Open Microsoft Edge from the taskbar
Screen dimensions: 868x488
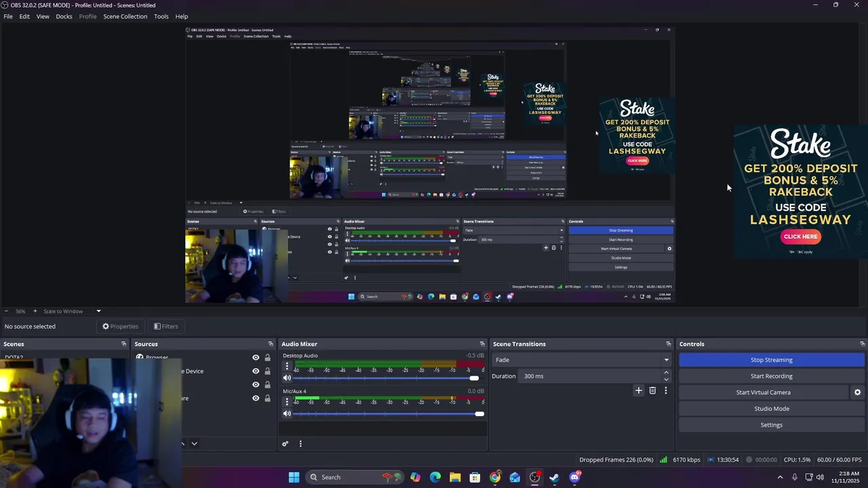[x=435, y=477]
